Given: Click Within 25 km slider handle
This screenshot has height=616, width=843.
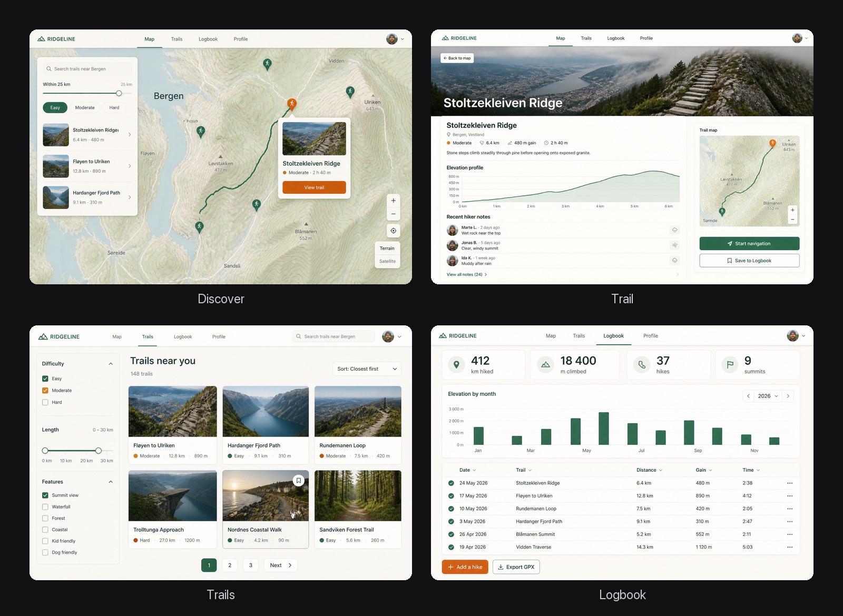Looking at the screenshot, I should (119, 93).
